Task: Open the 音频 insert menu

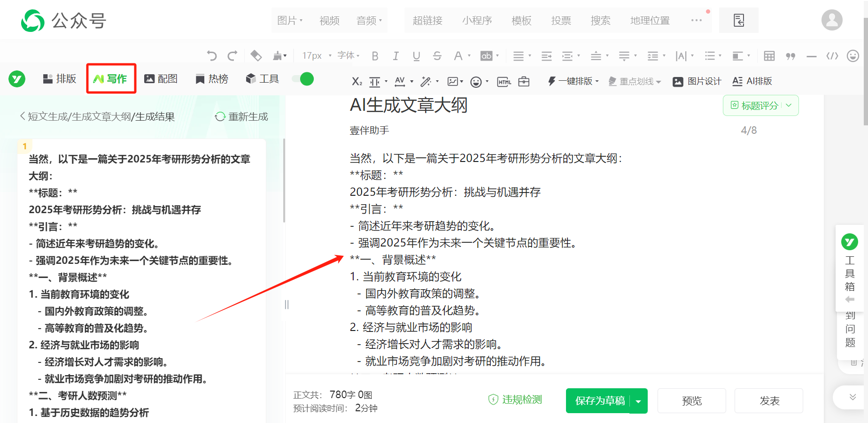Action: tap(369, 20)
